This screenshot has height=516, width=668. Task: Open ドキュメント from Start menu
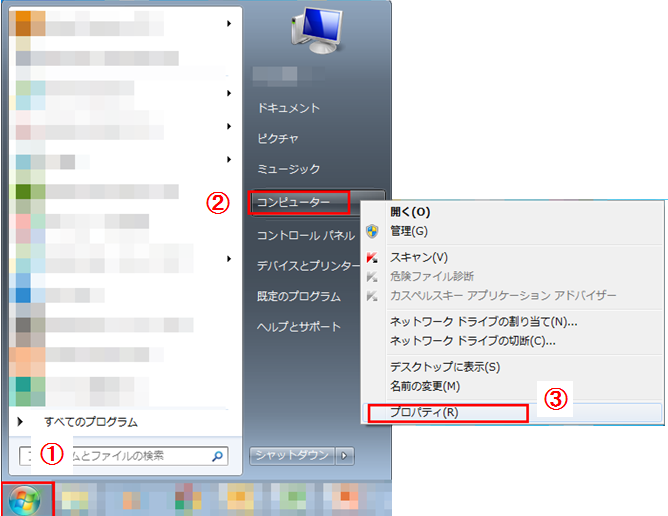click(288, 108)
